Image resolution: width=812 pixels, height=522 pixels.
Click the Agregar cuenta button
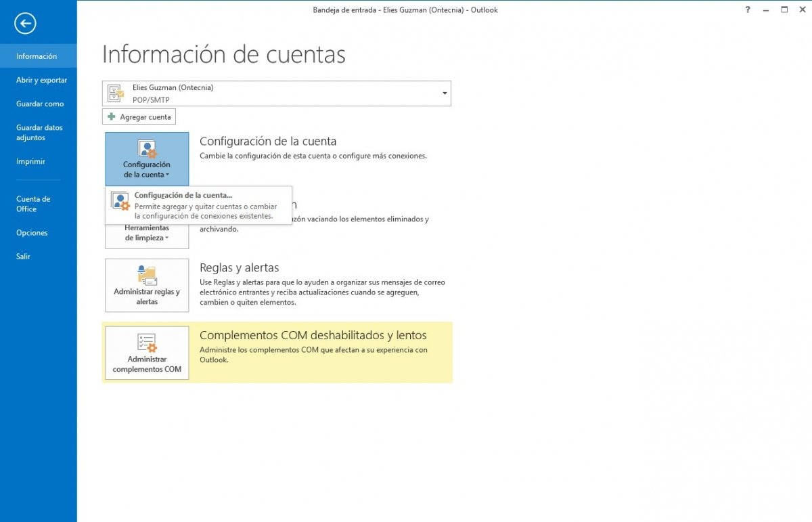click(x=139, y=117)
